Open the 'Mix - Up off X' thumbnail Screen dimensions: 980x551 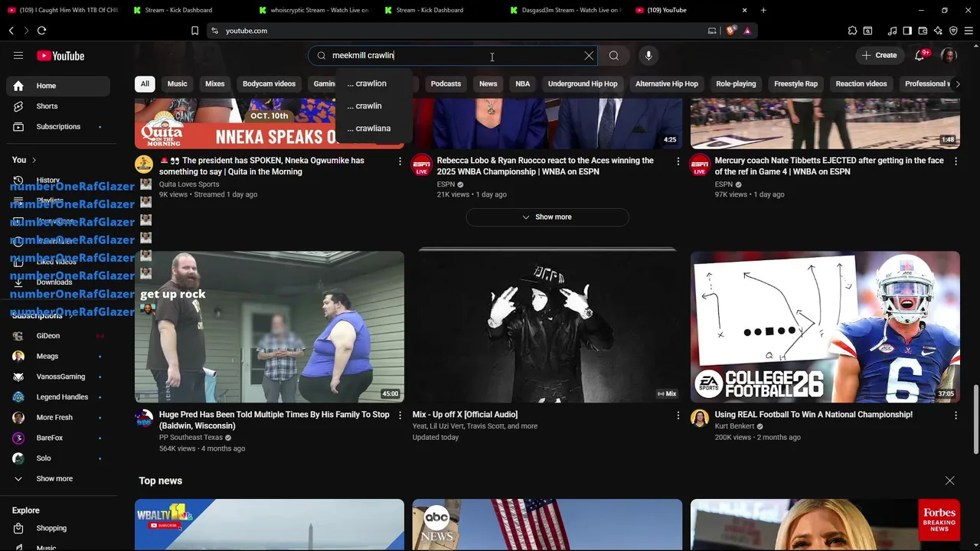pyautogui.click(x=547, y=327)
